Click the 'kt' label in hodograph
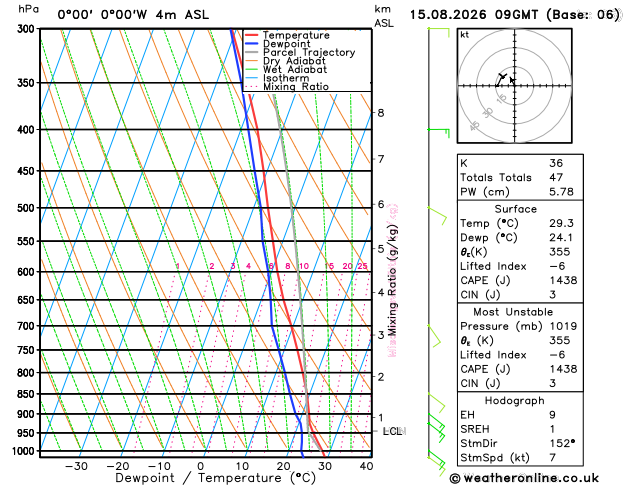The width and height of the screenshot is (629, 486). tap(465, 35)
